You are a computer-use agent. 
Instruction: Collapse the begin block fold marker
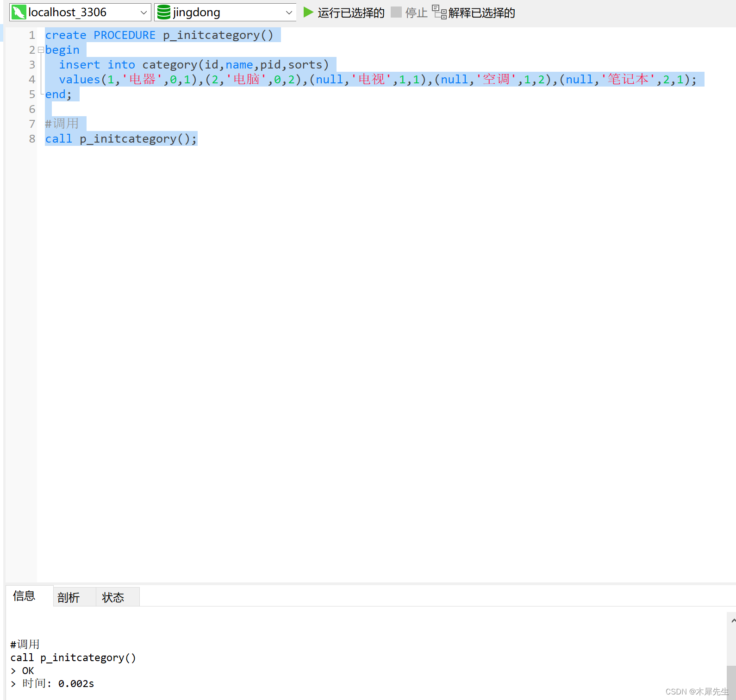41,50
